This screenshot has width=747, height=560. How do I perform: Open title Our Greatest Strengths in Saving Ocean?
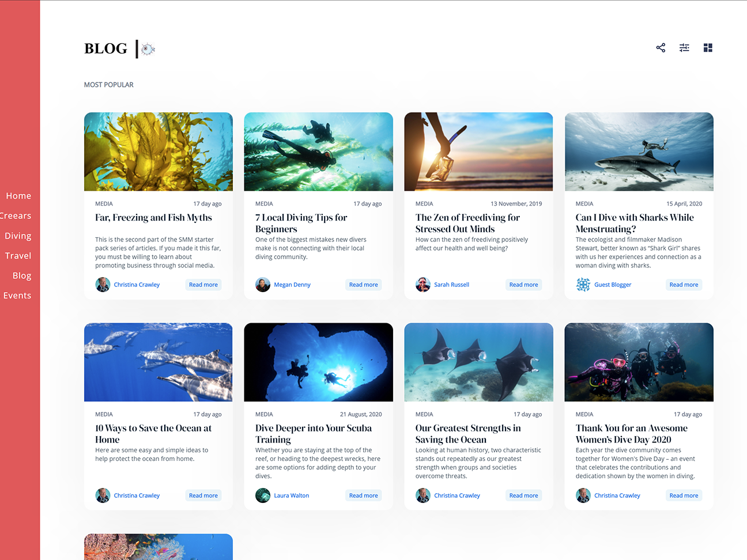[468, 434]
